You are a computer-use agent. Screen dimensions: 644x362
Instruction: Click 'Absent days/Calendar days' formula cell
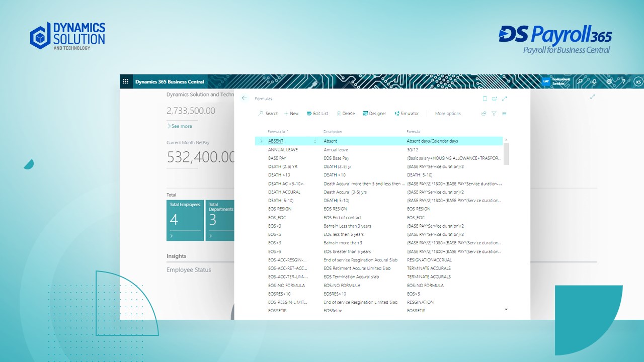click(x=432, y=141)
